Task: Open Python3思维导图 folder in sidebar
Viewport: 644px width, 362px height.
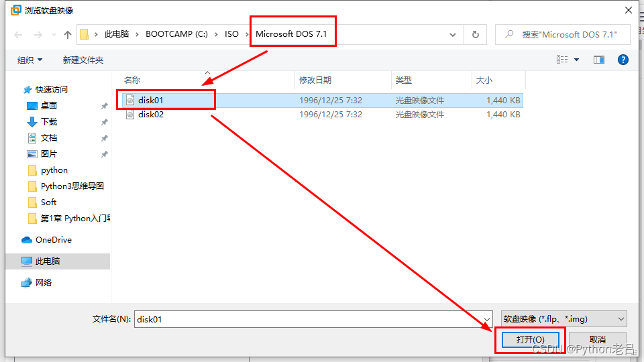Action: pyautogui.click(x=72, y=186)
